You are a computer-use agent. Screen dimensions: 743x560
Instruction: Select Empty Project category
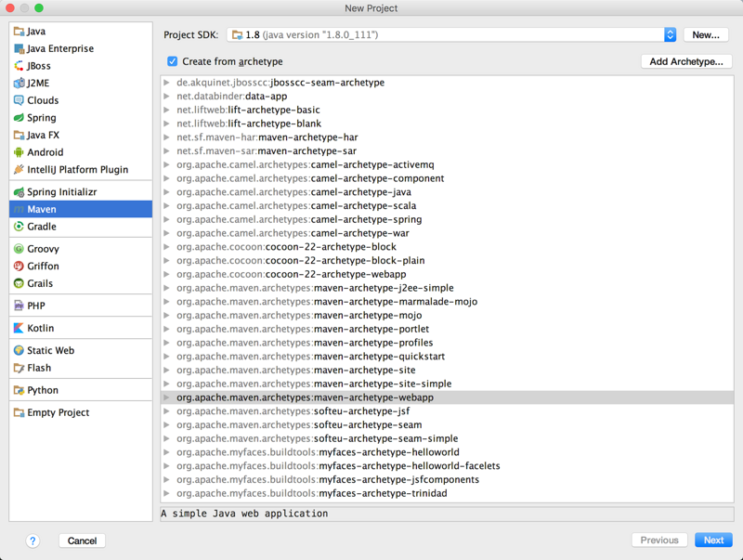[x=81, y=412]
